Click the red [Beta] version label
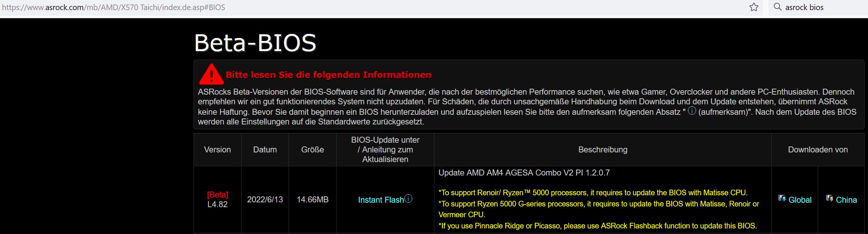This screenshot has width=868, height=234. point(217,195)
